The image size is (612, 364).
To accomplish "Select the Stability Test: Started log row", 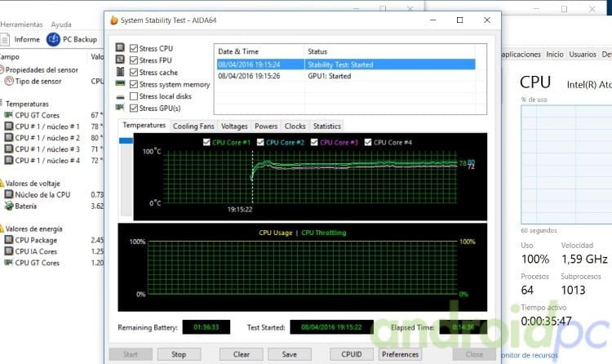I will (346, 64).
